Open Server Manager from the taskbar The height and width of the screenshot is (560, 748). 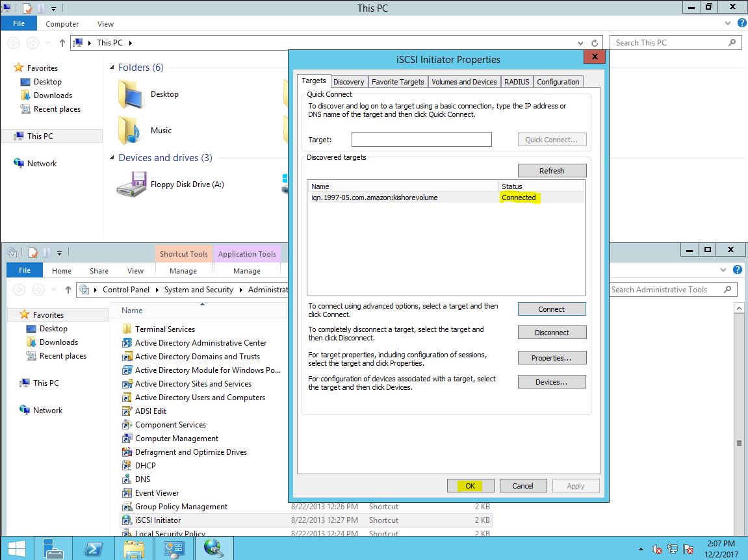point(53,549)
